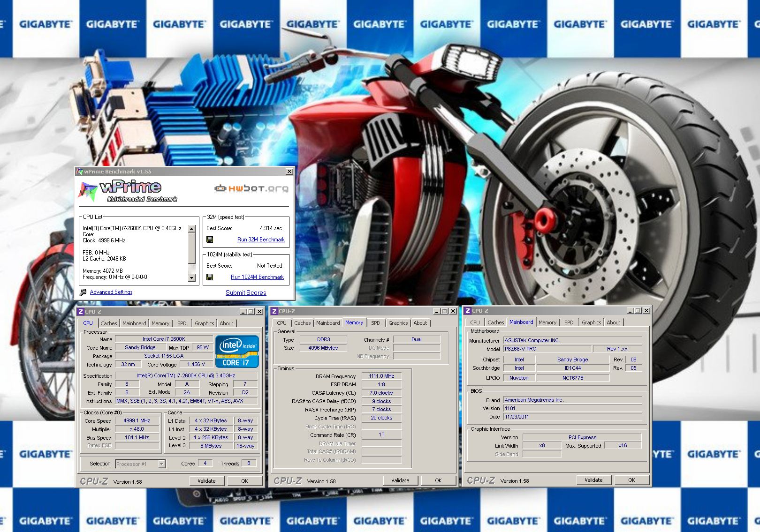
Task: Run the 1024M Benchmark
Action: click(257, 277)
